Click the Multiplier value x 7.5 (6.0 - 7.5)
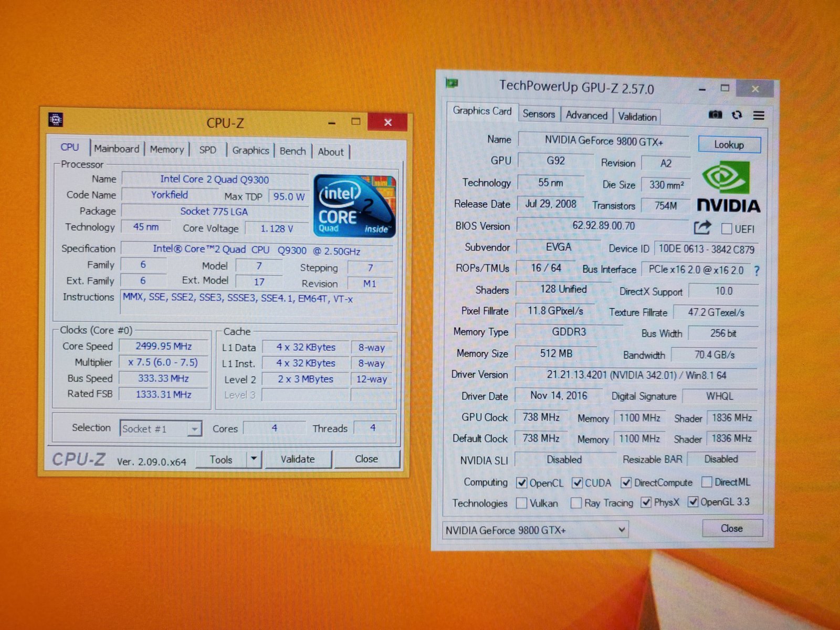This screenshot has width=840, height=630. click(163, 363)
